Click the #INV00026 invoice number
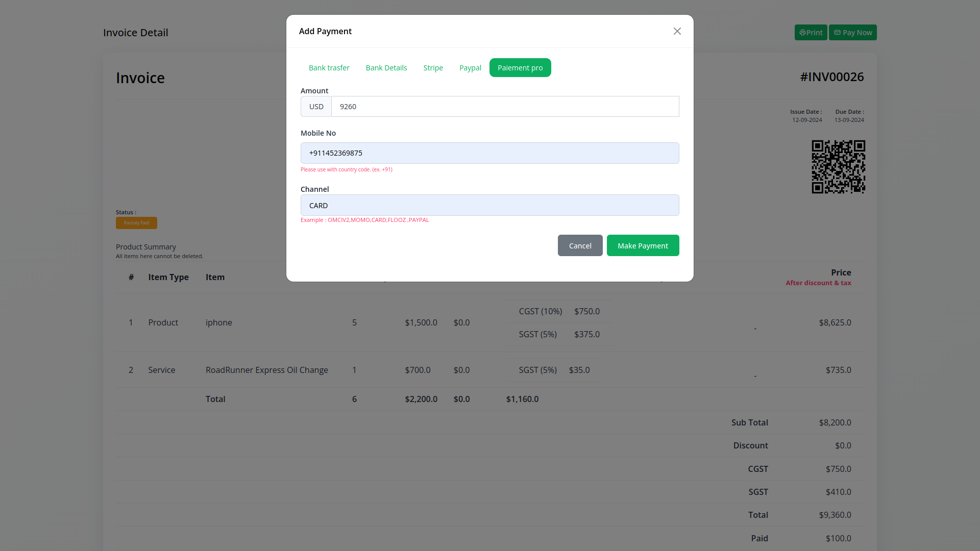 click(831, 77)
